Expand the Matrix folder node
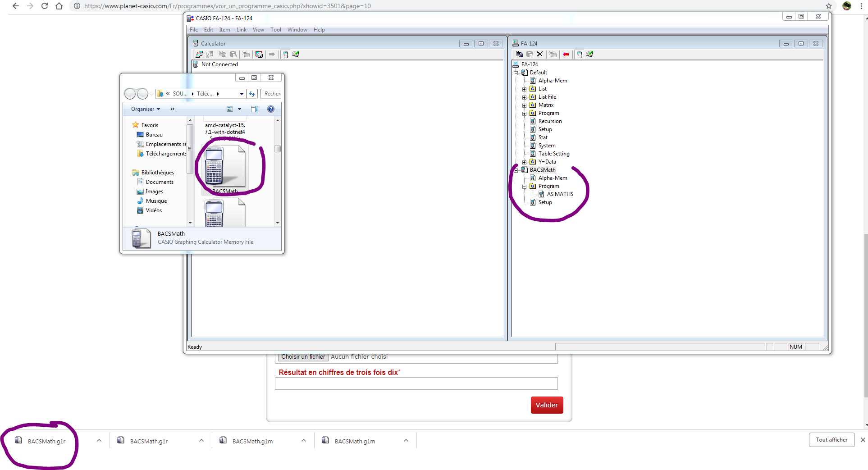Screen dimensions: 868x470 coord(525,105)
